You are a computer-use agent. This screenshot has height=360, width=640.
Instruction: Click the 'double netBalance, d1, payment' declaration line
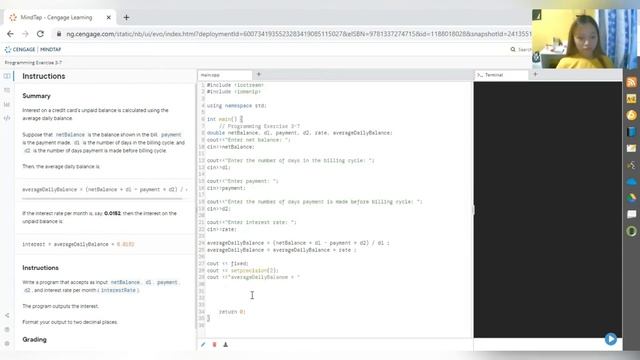299,133
